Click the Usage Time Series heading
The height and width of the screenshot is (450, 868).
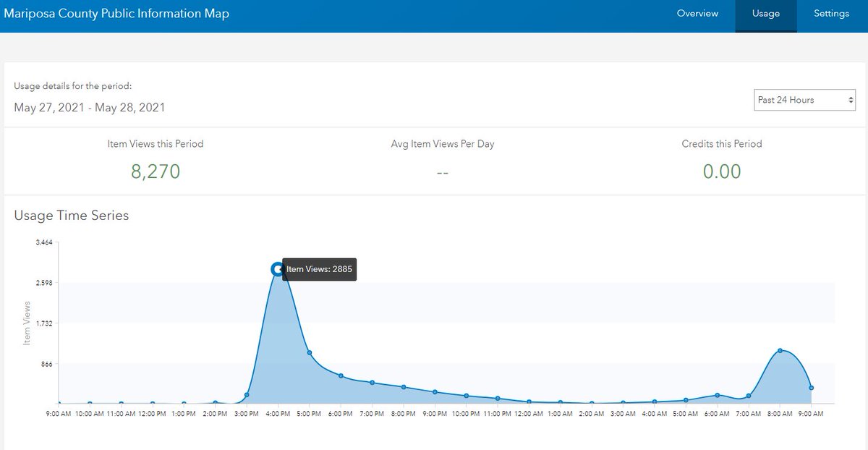[x=71, y=216]
